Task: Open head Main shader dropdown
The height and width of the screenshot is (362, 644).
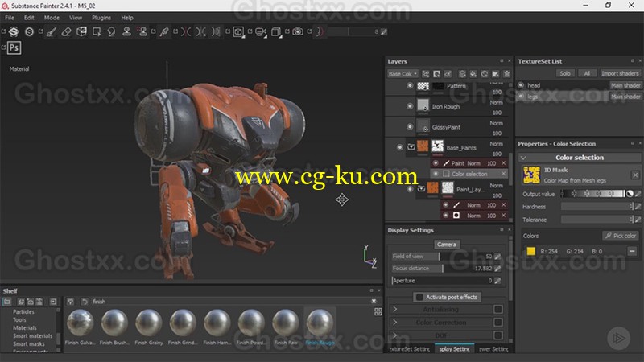Action: click(625, 85)
